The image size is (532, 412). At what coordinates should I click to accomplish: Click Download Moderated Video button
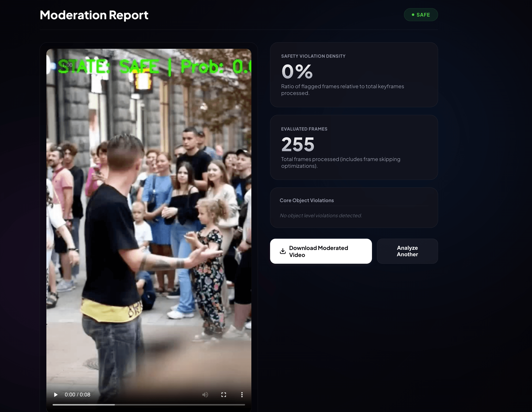point(321,251)
